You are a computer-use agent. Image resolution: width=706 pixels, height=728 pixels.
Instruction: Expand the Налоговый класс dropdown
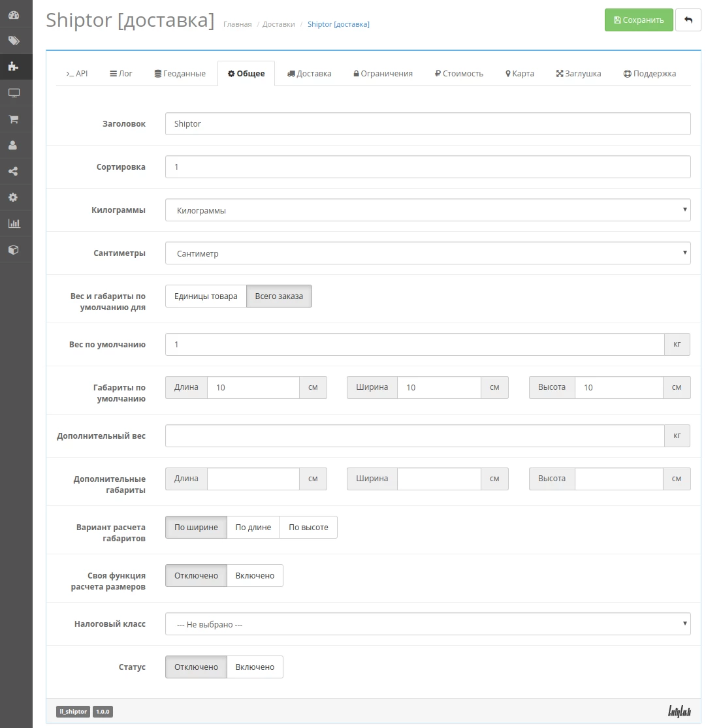(x=428, y=624)
